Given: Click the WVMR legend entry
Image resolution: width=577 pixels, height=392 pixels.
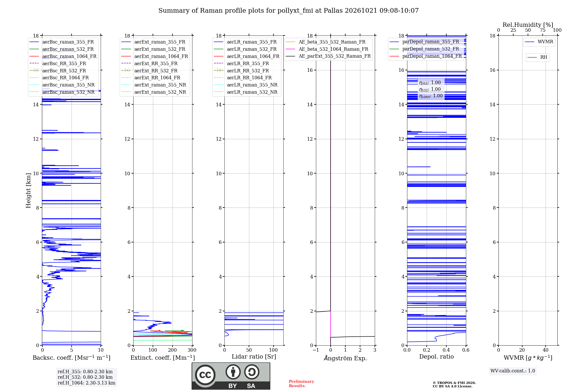Looking at the screenshot, I should pos(539,42).
